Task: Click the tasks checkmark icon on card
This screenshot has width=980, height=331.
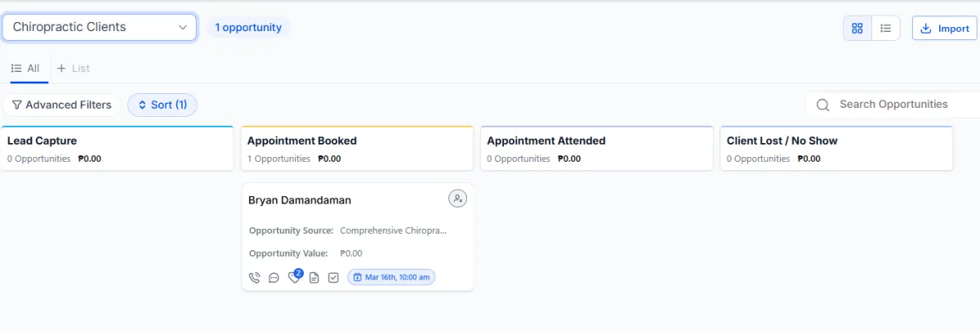Action: (x=333, y=278)
